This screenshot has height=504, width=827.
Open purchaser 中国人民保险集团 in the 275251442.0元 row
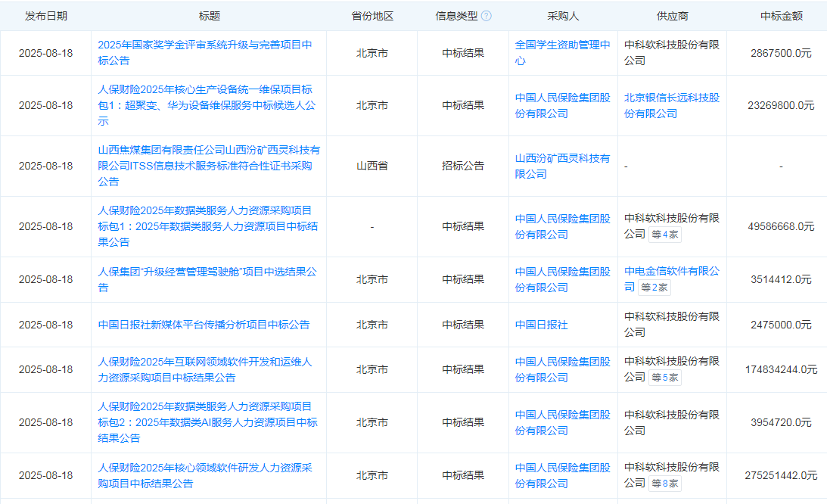tap(563, 475)
